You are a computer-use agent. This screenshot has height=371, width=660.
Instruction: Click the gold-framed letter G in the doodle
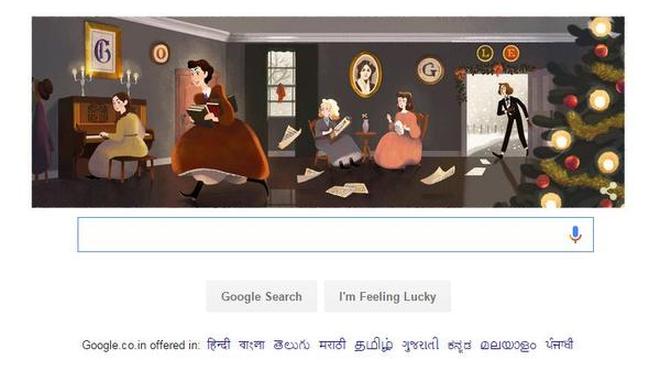103,51
